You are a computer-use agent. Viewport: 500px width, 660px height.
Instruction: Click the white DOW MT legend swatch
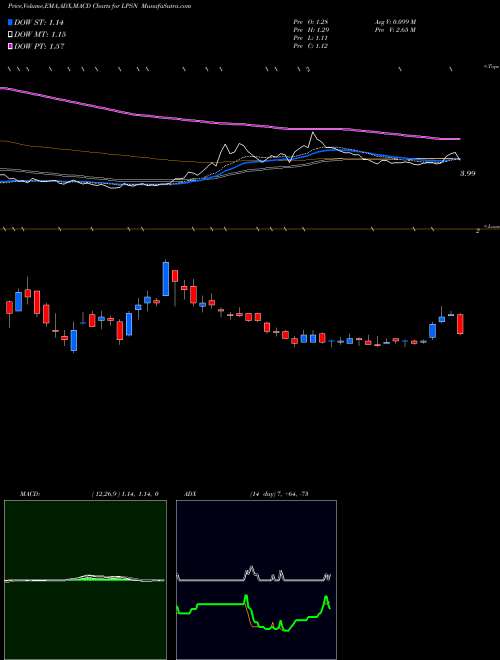click(x=11, y=35)
